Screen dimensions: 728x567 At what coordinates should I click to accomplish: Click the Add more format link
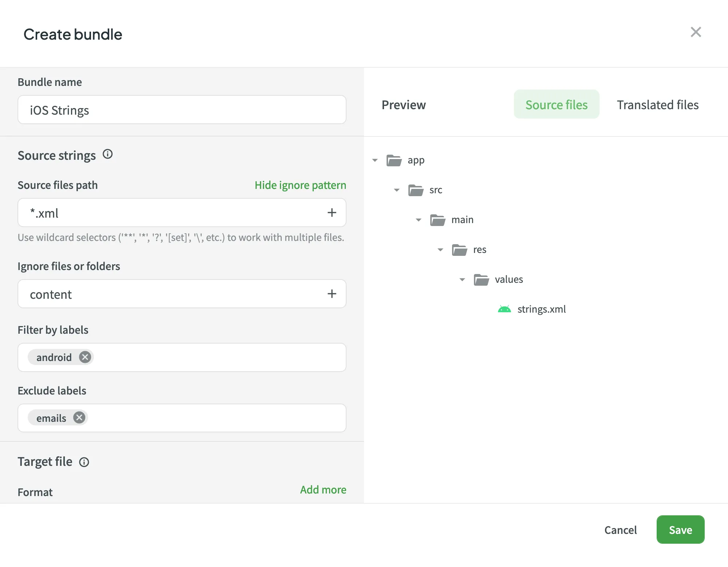(x=323, y=489)
